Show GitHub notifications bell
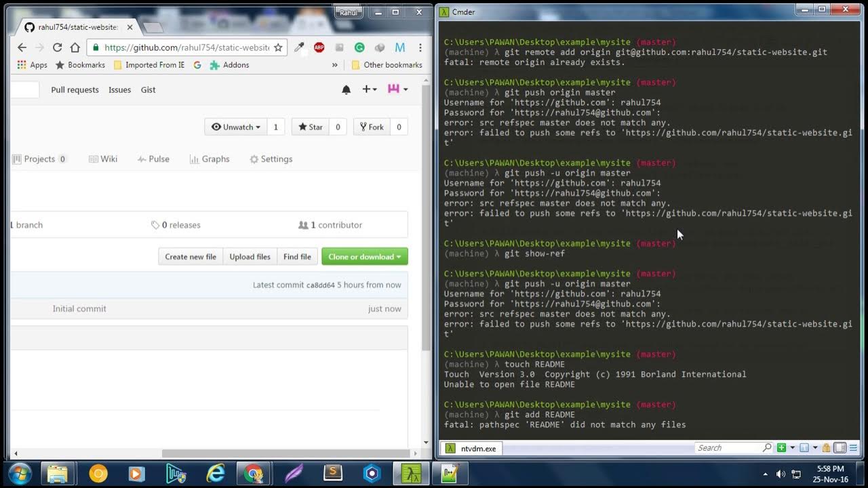This screenshot has width=868, height=488. (346, 89)
